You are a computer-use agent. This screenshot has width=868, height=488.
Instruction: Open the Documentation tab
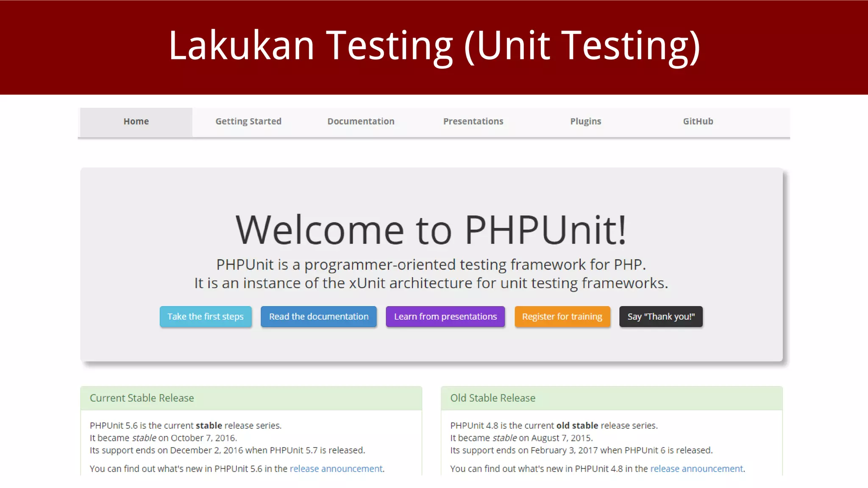[x=361, y=122]
